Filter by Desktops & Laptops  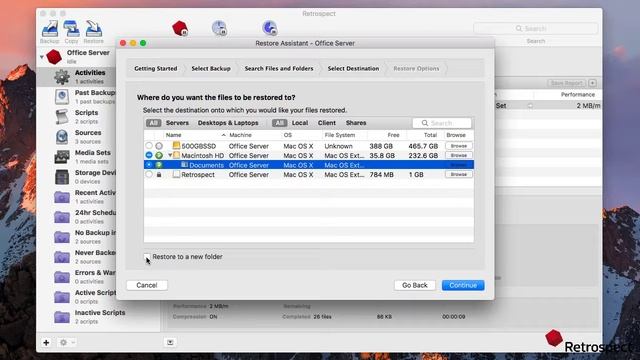(x=228, y=123)
